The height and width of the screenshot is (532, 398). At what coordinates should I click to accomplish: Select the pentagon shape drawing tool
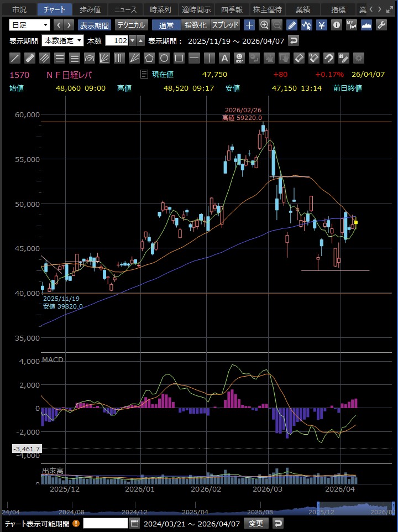[149, 58]
